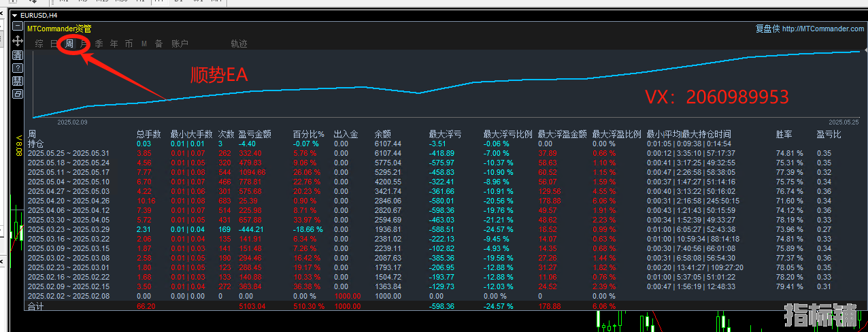
Task: Click the 轨迹 trajectory button
Action: coord(239,44)
